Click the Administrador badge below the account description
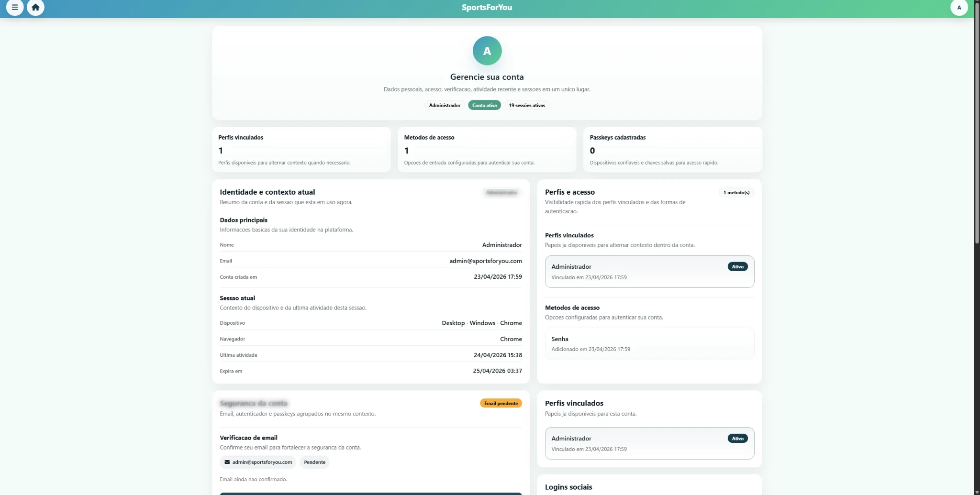The width and height of the screenshot is (980, 495). point(444,105)
